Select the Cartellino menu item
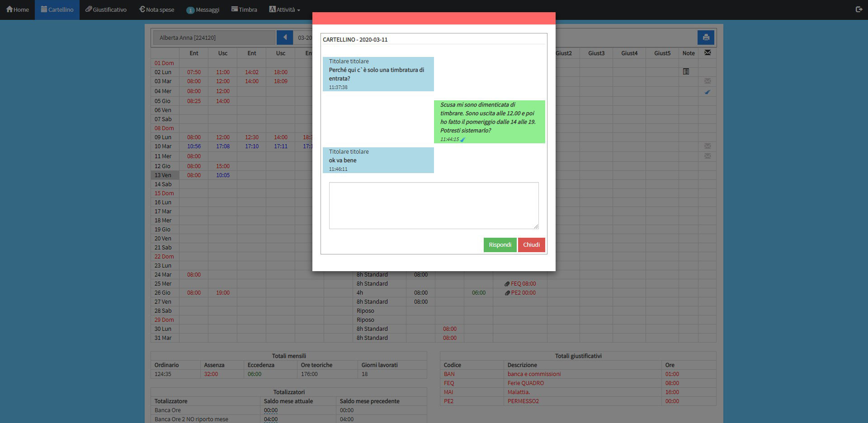 [57, 9]
